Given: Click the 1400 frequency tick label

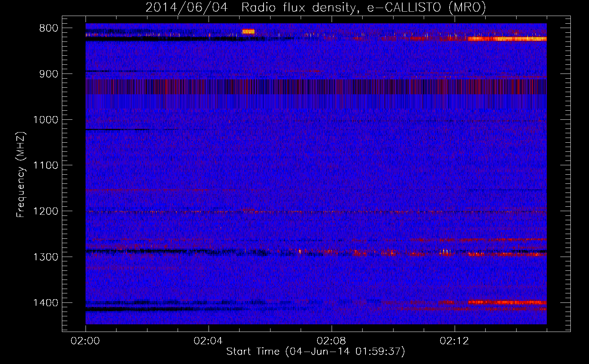Looking at the screenshot, I should point(46,303).
